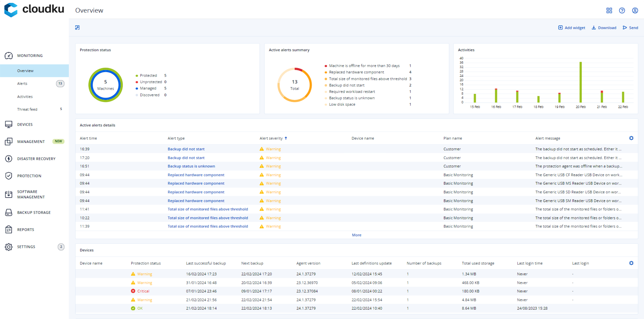Click the Backup Storage drive icon
The width and height of the screenshot is (644, 319).
[8, 212]
